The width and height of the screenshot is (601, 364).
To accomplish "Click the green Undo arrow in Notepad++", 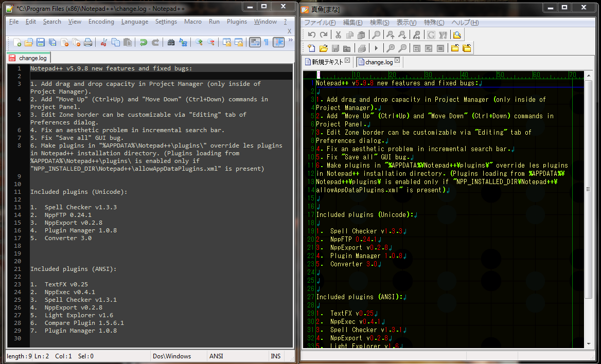I will [144, 42].
